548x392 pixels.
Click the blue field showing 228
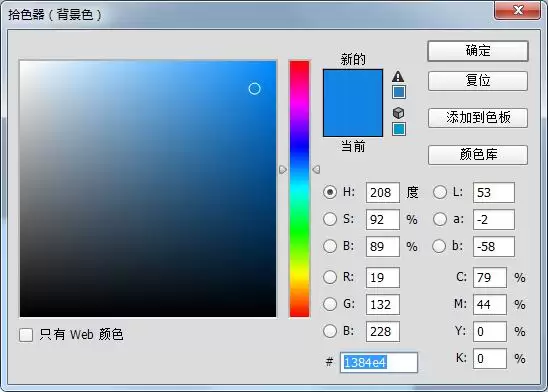coord(383,331)
